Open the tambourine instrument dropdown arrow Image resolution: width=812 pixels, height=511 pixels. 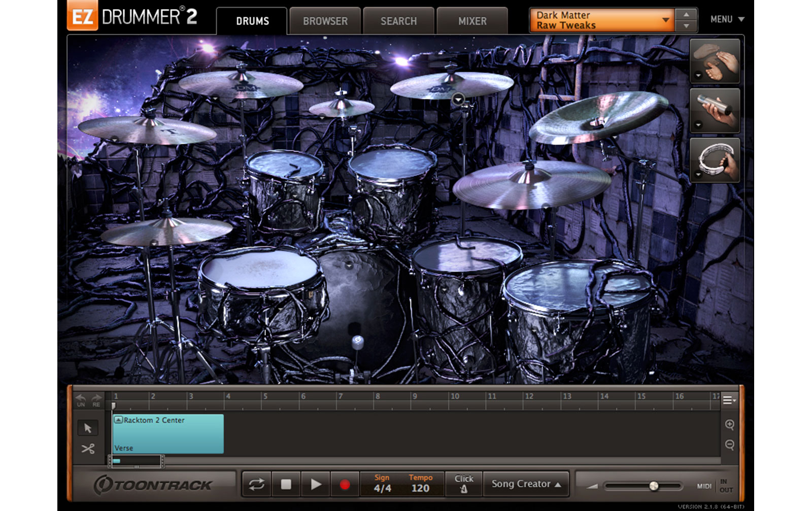(x=698, y=175)
